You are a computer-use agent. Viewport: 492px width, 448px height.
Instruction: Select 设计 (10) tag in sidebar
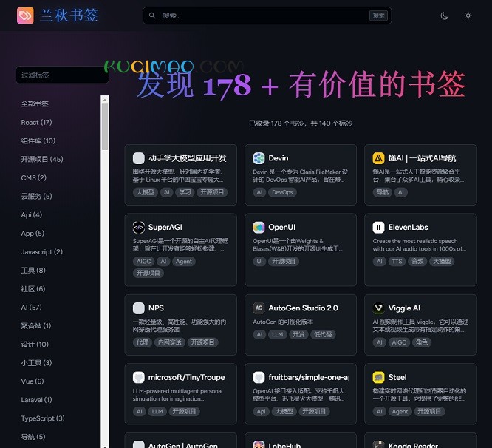pos(35,345)
